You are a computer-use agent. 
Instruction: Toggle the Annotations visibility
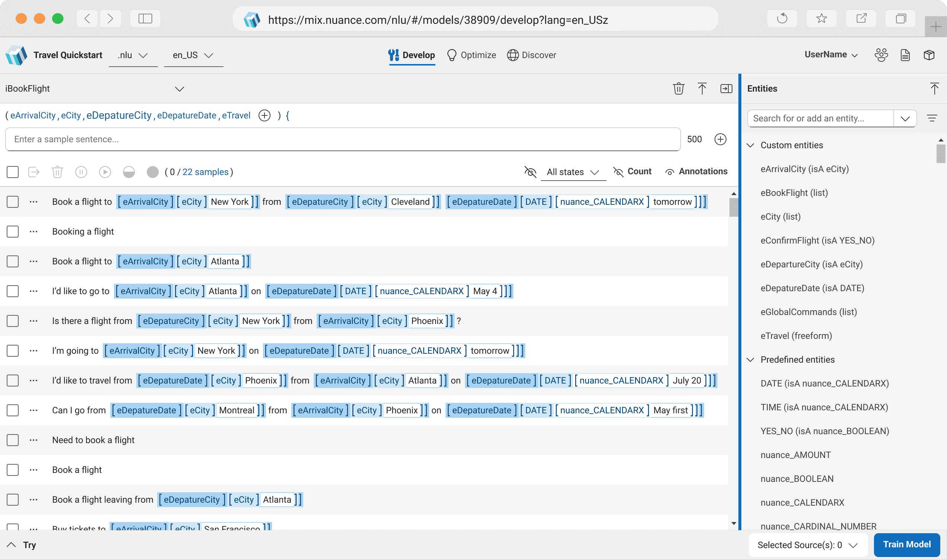click(x=696, y=172)
